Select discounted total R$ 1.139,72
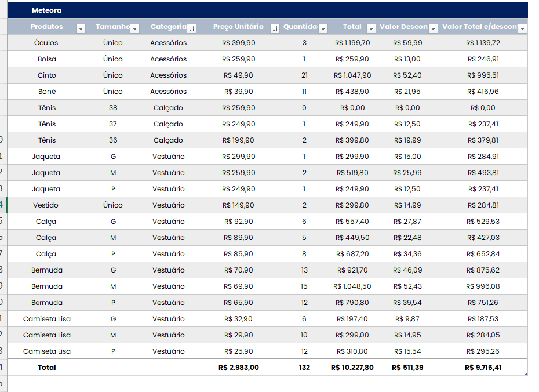This screenshot has width=539, height=392. pos(483,43)
